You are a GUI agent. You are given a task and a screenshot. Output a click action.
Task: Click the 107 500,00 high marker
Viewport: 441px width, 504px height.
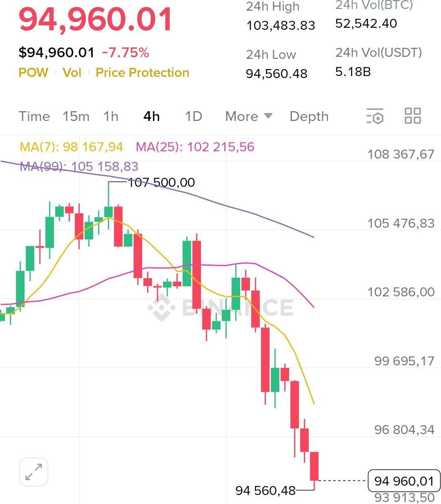click(161, 182)
